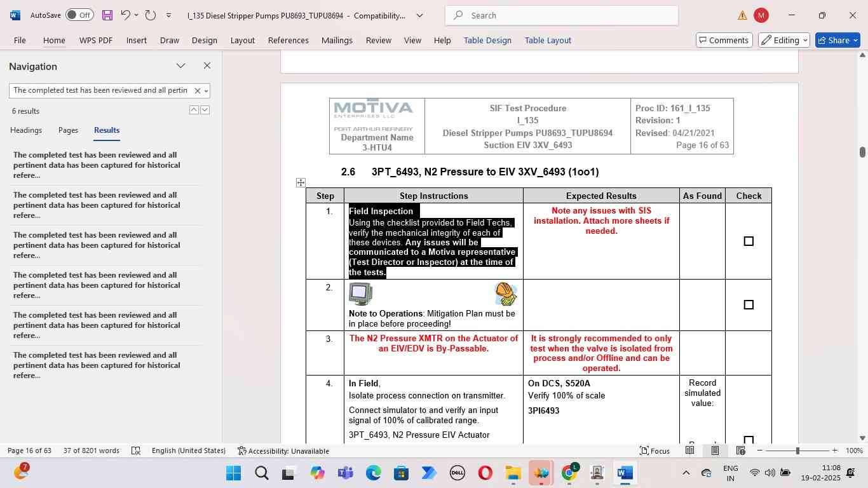Check the box for step 1 Field Inspection
This screenshot has width=868, height=488.
point(749,241)
